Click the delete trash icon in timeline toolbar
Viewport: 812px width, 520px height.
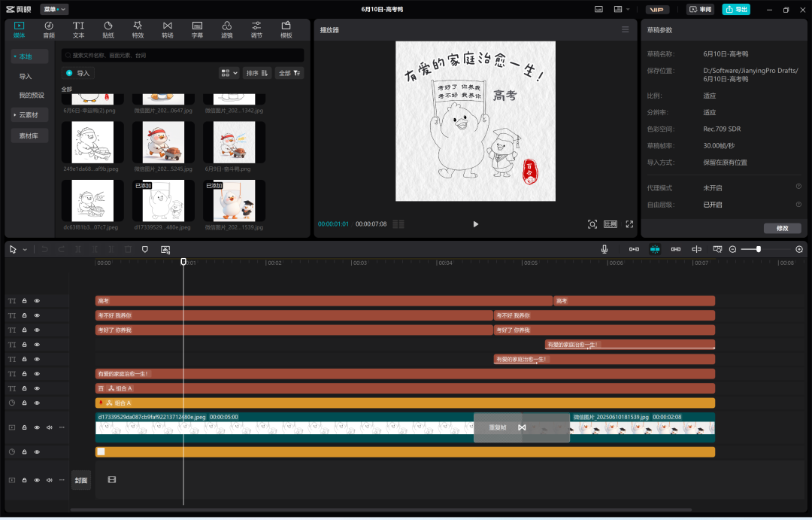point(128,249)
